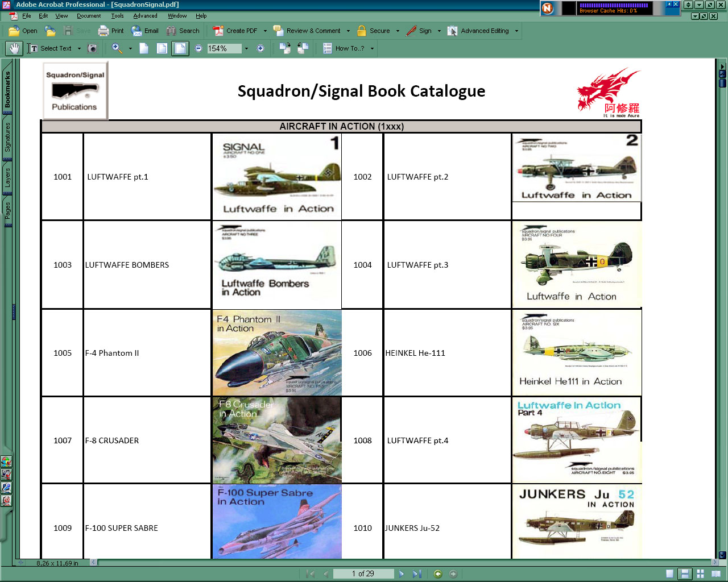Open the zoom percentage dropdown arrow
728x582 pixels.
[246, 49]
